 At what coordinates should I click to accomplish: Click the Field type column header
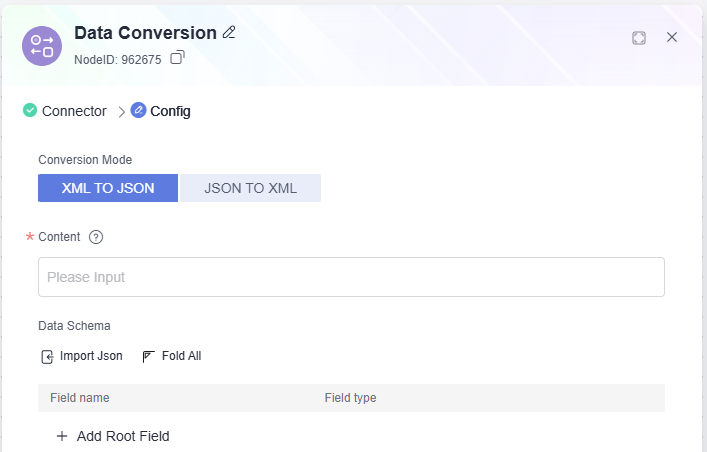pyautogui.click(x=350, y=398)
